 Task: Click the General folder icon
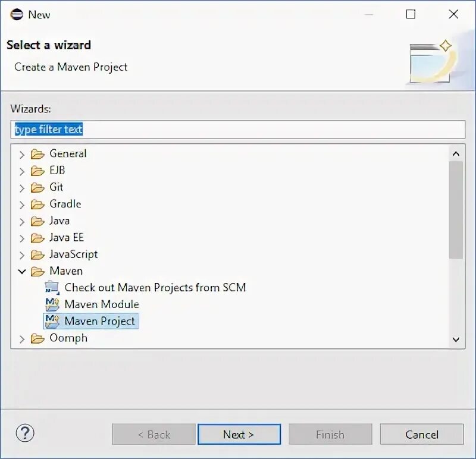37,154
